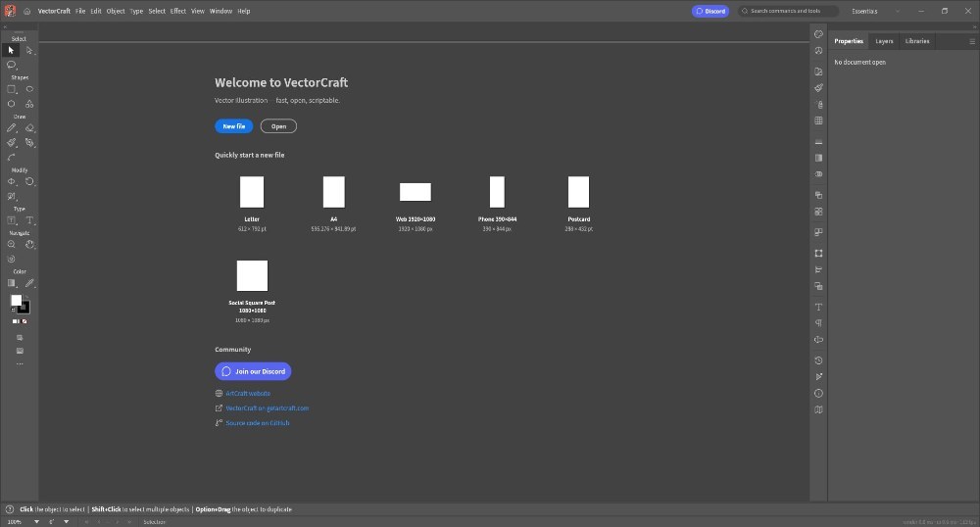Click the swap fill and stroke arrow
The image size is (980, 527).
coord(26,297)
